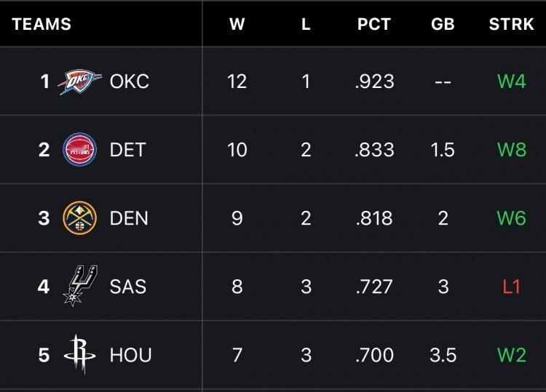Open the DET team link
Image resolution: width=546 pixels, height=392 pixels.
coord(127,150)
